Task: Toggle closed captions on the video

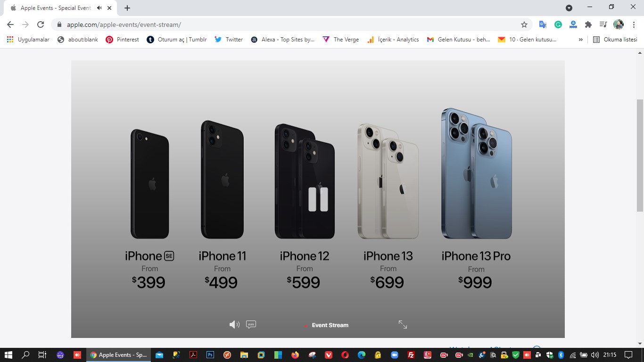Action: 251,324
